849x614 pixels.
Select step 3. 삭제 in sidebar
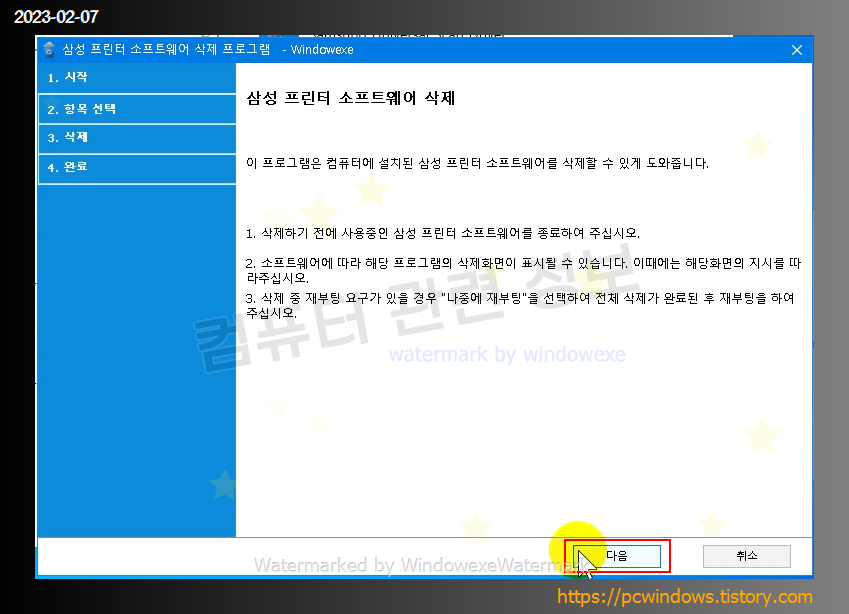point(137,138)
